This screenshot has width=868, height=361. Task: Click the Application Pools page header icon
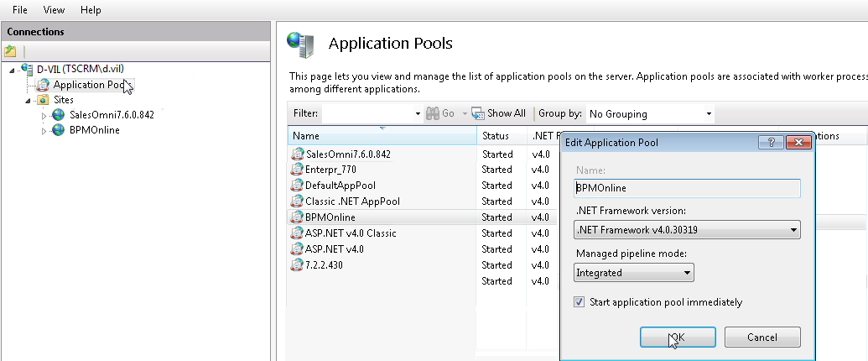click(300, 44)
